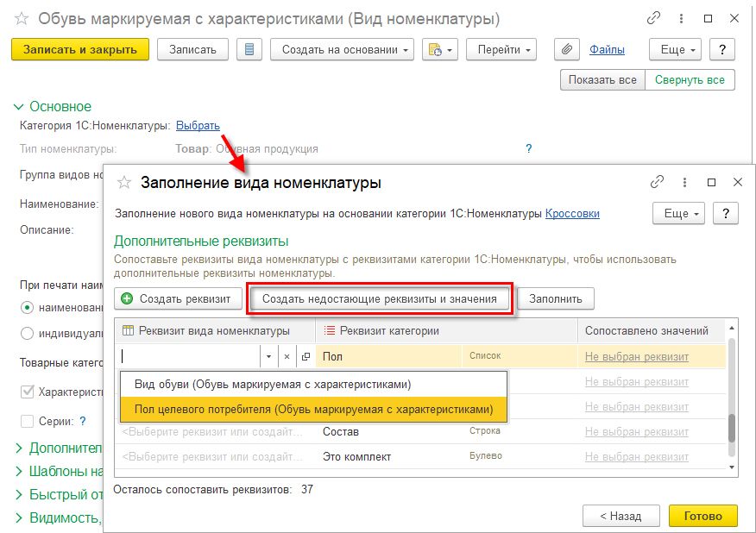Click Создать недостающие реквизиты и значения button
Image resolution: width=756 pixels, height=533 pixels.
pos(380,298)
